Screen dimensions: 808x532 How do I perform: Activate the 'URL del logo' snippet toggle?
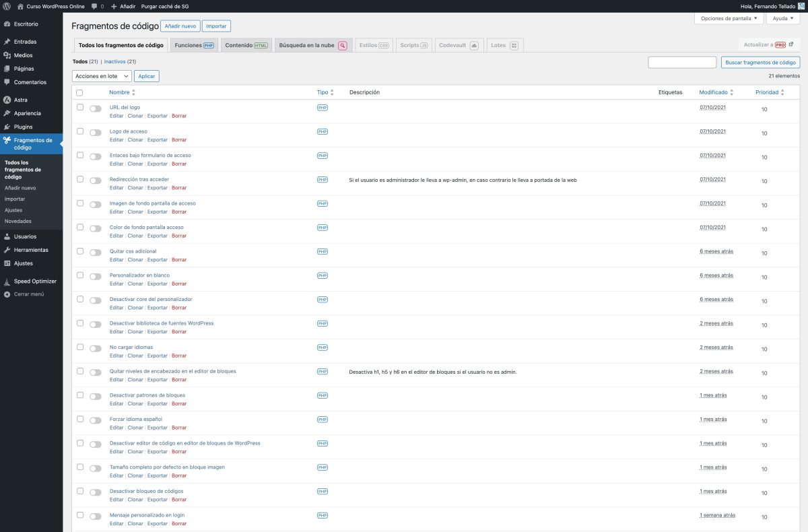pos(96,108)
